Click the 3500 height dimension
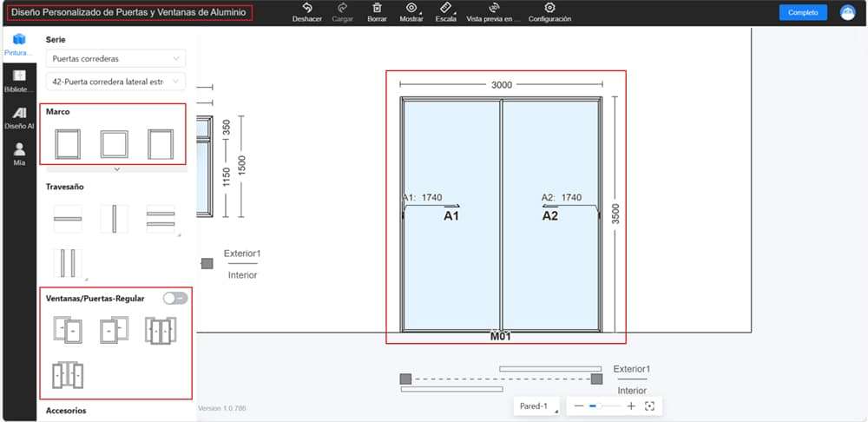868x422 pixels. 616,214
